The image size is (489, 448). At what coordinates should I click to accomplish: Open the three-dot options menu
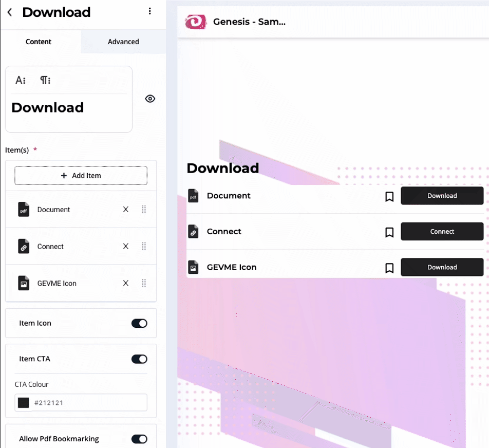149,11
